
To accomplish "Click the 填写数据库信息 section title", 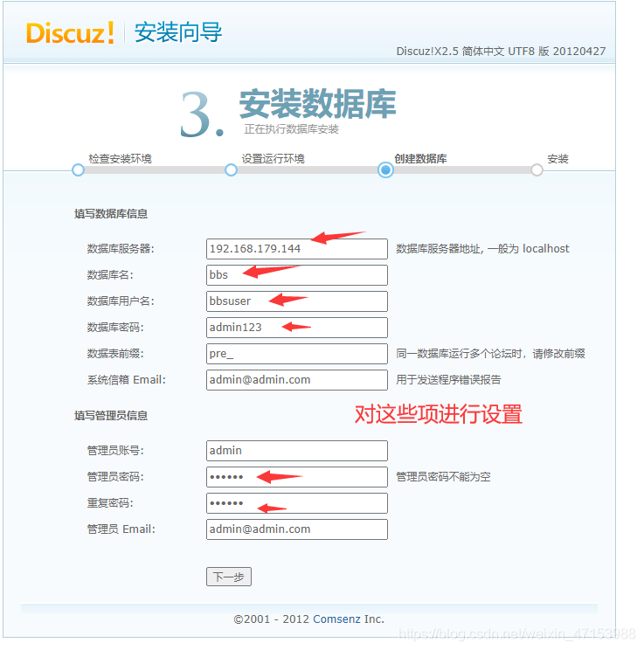I will coord(111,214).
